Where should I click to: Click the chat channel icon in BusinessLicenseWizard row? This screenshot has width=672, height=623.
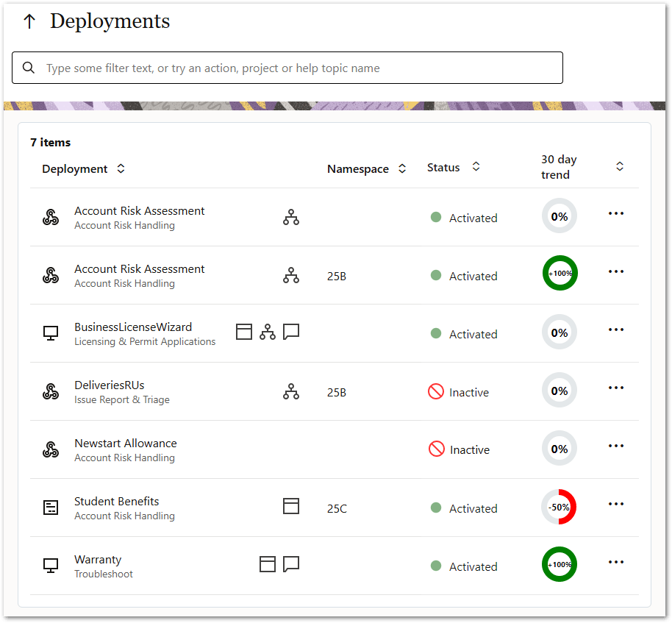[x=291, y=331]
